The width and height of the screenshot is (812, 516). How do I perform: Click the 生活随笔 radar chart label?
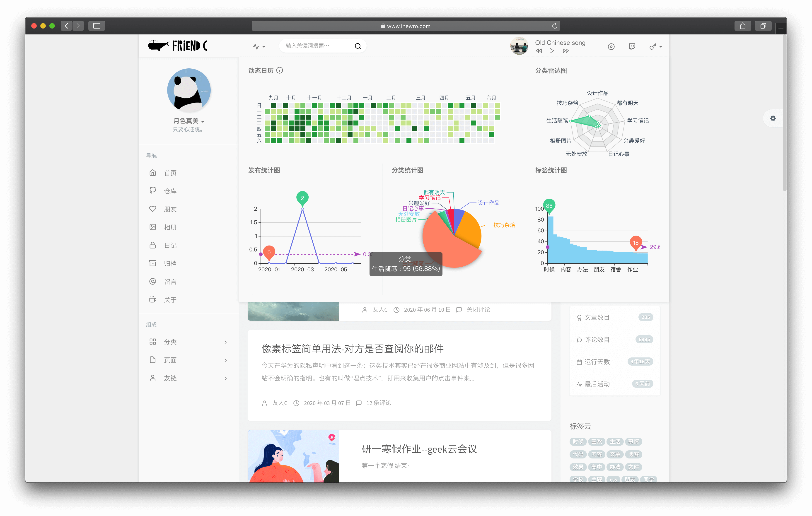click(557, 121)
